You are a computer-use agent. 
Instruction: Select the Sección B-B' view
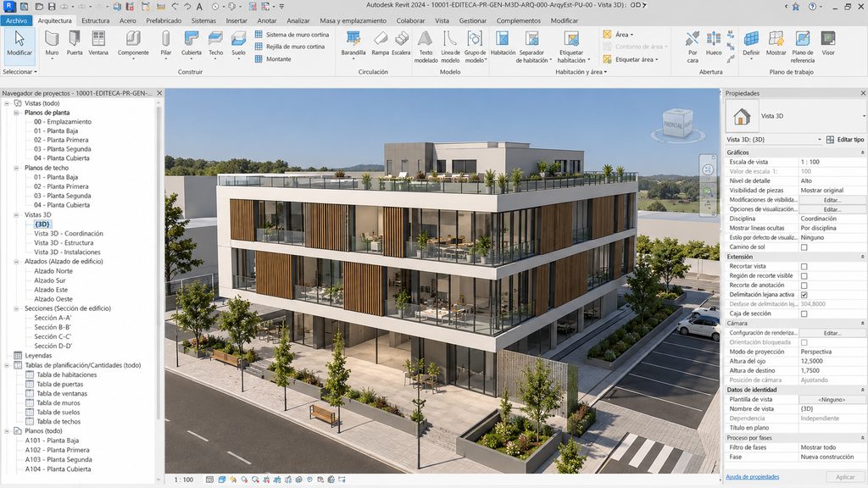(x=53, y=327)
